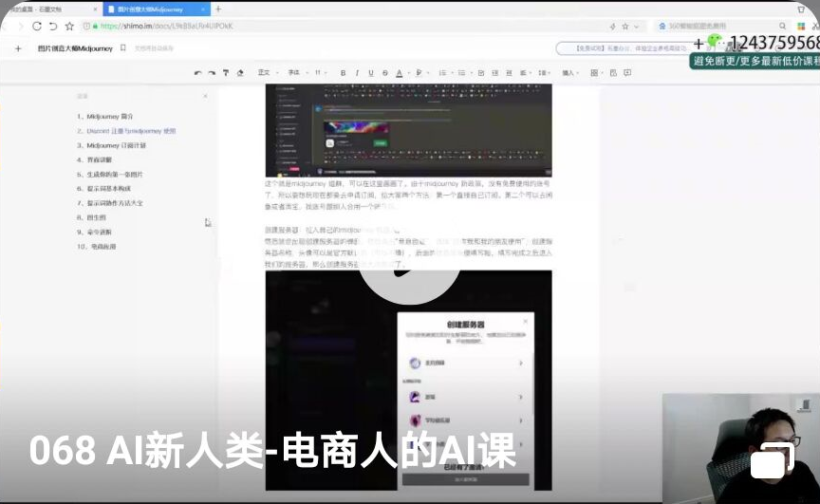Image resolution: width=820 pixels, height=504 pixels.
Task: Click the redo arrow in the editor toolbar
Action: coord(212,72)
